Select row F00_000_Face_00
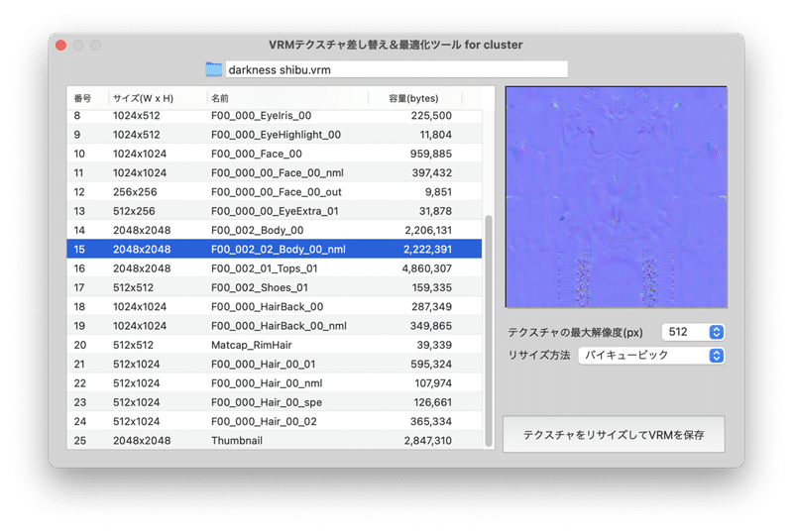Viewport: 793px width, 532px height. 275,154
